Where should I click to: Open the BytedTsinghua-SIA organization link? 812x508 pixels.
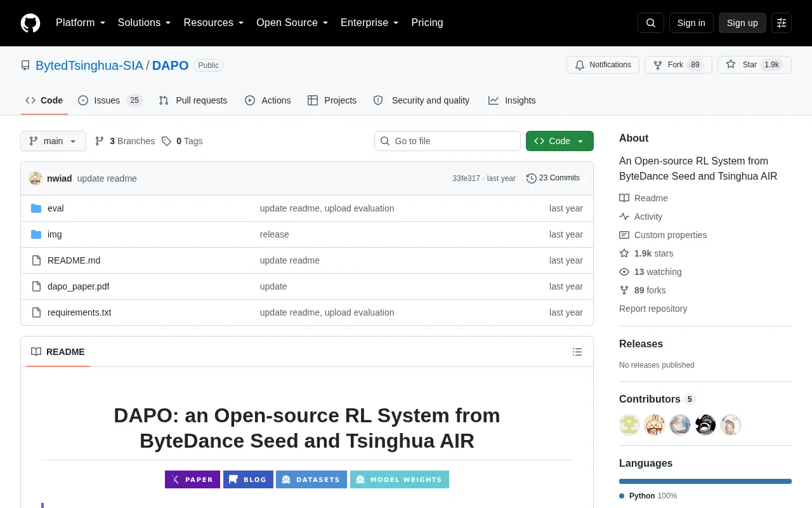[89, 65]
